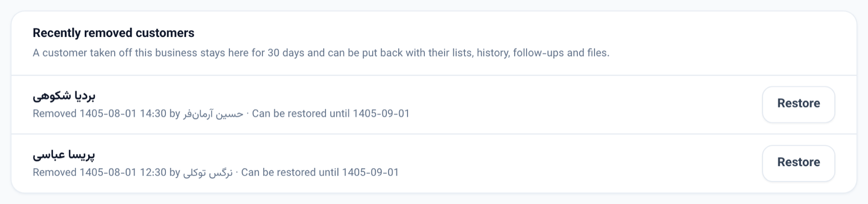The image size is (868, 204).
Task: Click removal date 1405-08-01 in پریسا's row
Action: (108, 172)
